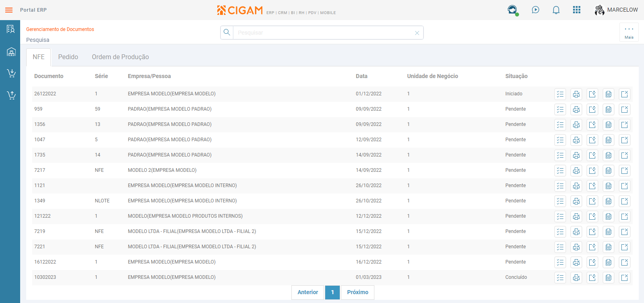Click printer icon for document 10302023

(576, 278)
